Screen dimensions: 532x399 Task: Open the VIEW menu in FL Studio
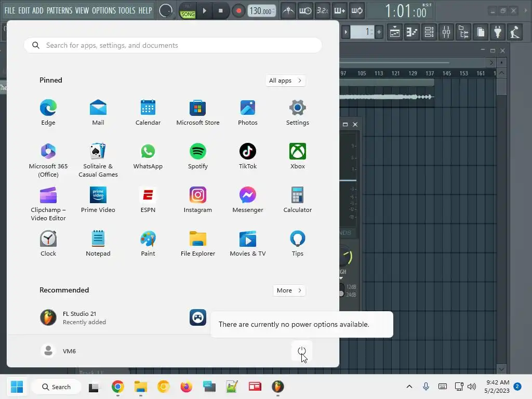tap(82, 10)
